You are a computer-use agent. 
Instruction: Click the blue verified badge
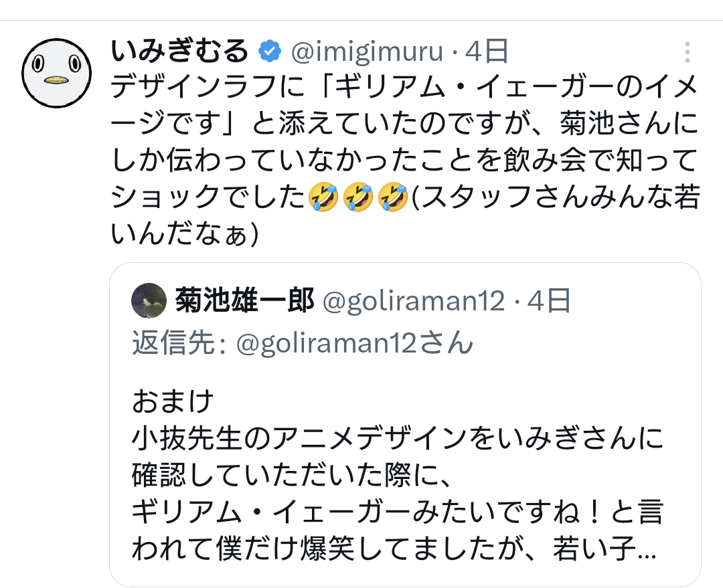(270, 50)
